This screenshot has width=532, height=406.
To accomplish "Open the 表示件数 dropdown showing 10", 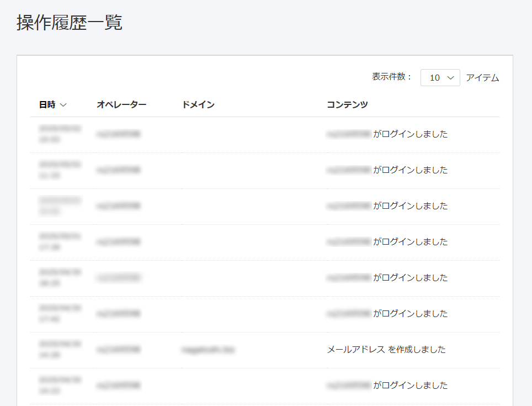I will (x=440, y=78).
